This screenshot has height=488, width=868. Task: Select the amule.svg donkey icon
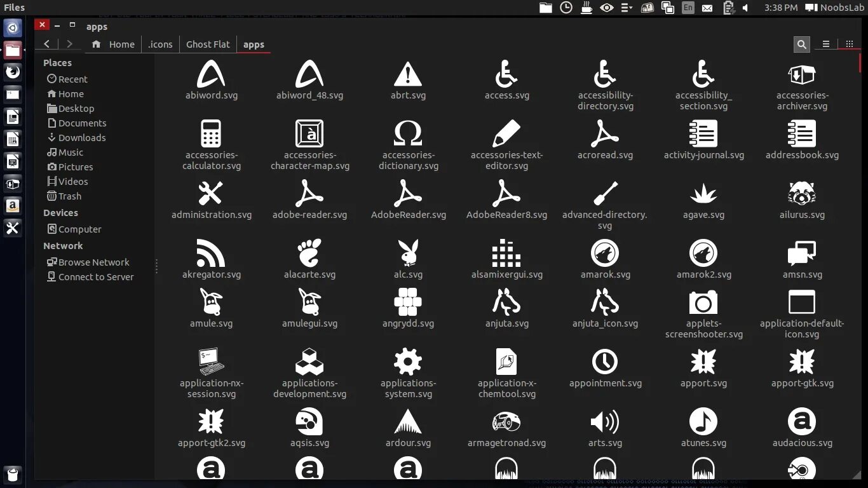click(x=211, y=302)
